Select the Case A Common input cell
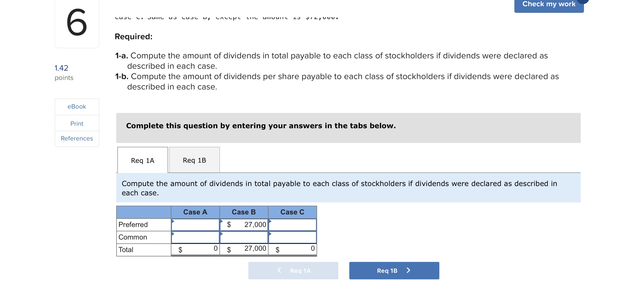644x302 pixels. tap(195, 237)
